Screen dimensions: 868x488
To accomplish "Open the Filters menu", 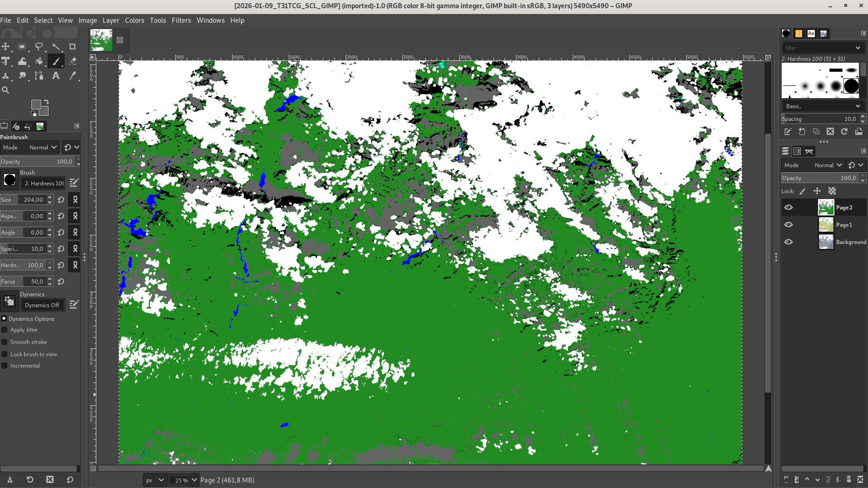I will click(x=181, y=20).
